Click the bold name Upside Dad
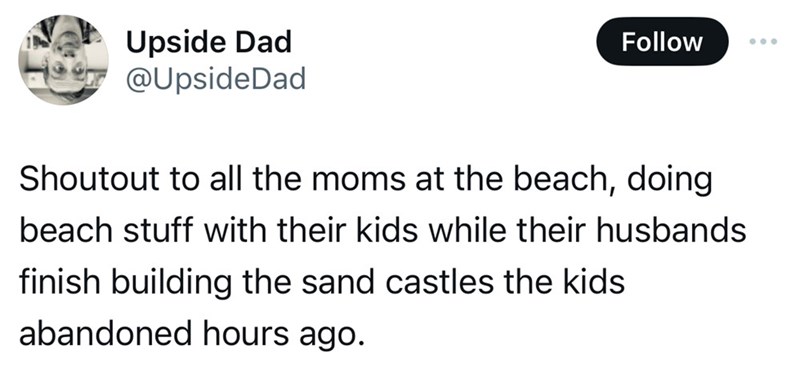The width and height of the screenshot is (800, 373). tap(209, 42)
